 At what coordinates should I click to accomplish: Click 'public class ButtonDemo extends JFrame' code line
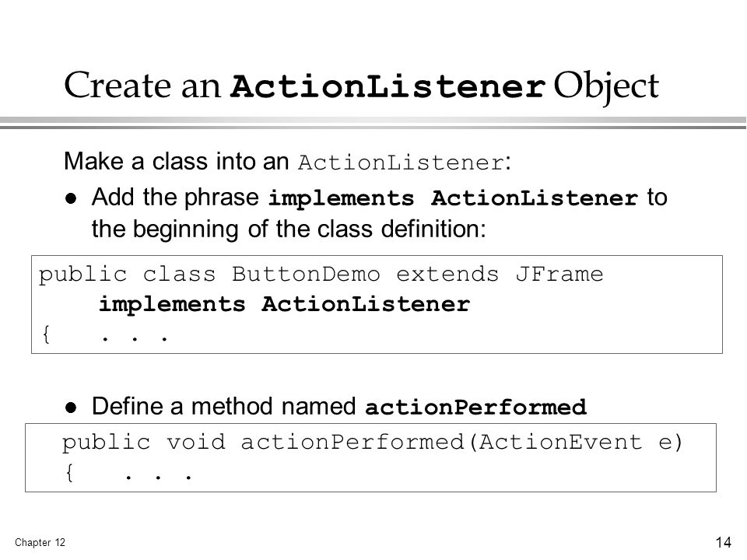(321, 275)
